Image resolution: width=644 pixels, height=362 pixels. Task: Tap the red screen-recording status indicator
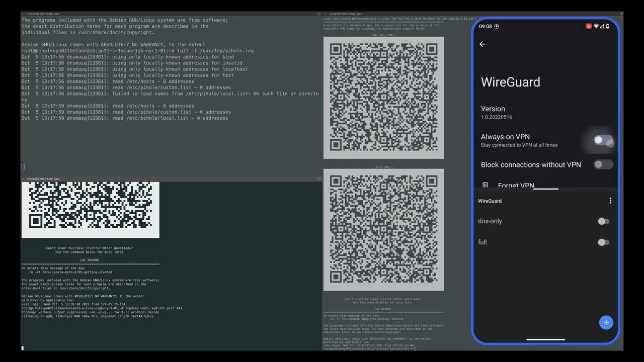point(589,26)
